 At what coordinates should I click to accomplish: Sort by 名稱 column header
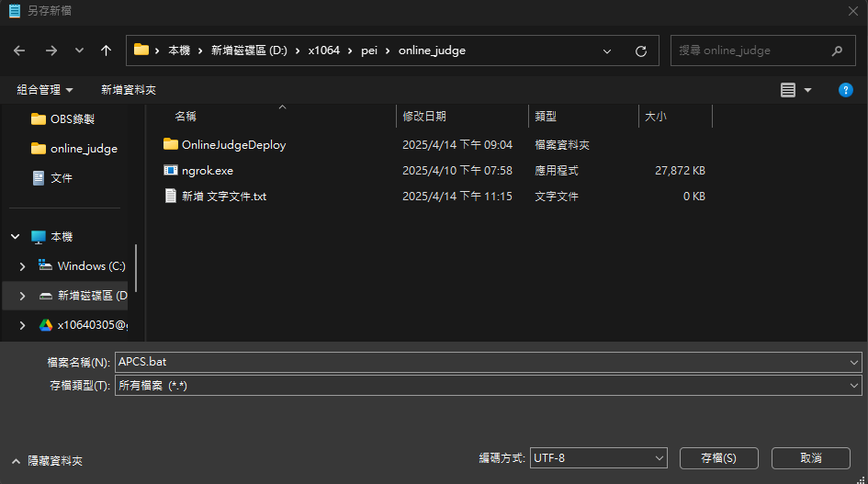click(x=186, y=117)
